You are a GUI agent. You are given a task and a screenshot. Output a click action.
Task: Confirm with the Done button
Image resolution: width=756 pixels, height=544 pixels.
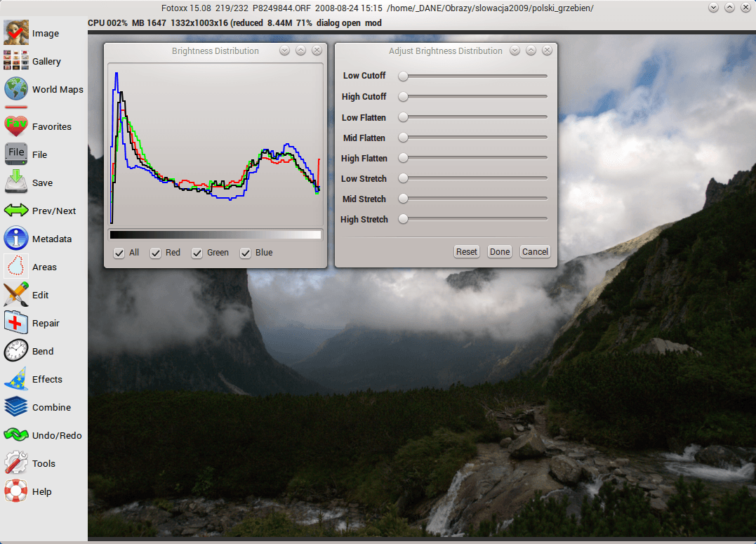click(x=500, y=252)
